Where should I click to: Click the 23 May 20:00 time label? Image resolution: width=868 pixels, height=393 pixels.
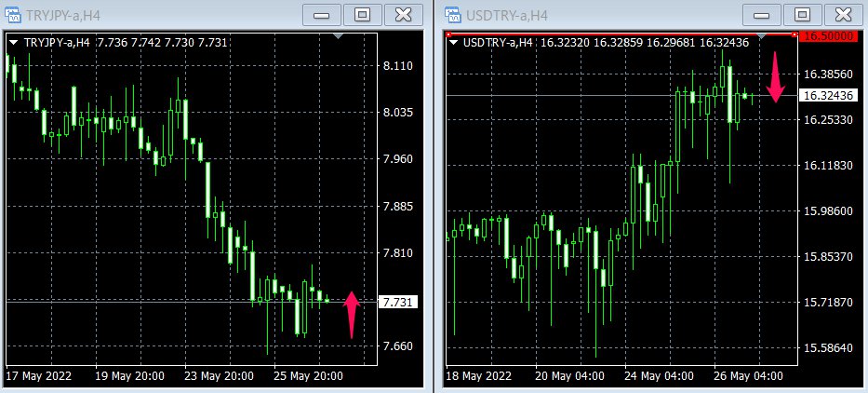pyautogui.click(x=220, y=376)
